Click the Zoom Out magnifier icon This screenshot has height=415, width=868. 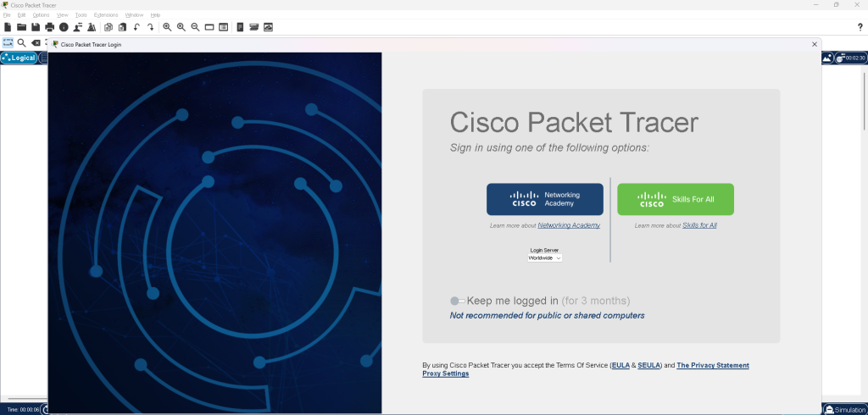(x=195, y=27)
